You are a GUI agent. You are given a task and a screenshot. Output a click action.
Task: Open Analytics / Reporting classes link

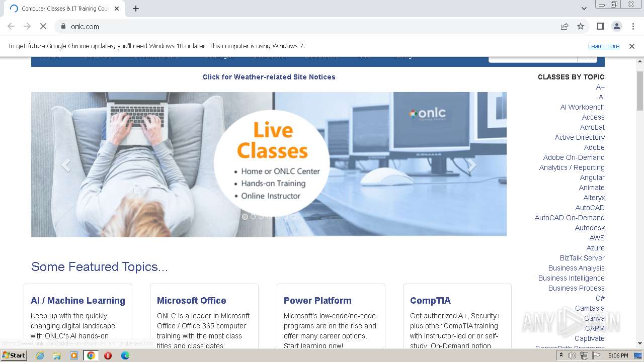coord(572,167)
